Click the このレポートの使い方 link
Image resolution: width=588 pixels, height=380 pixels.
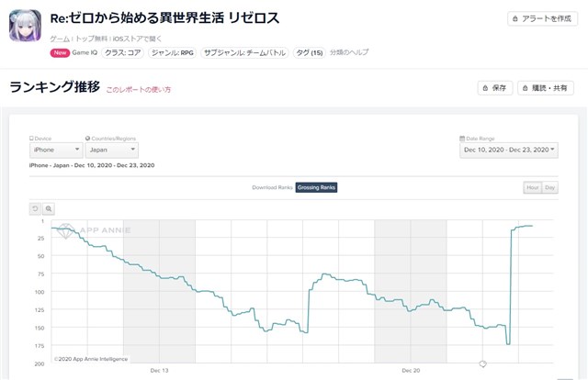pos(139,90)
